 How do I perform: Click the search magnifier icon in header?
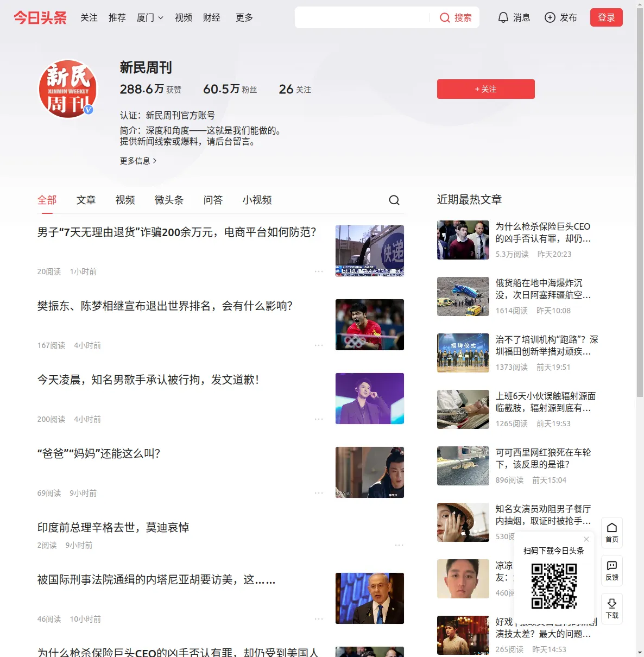point(445,18)
